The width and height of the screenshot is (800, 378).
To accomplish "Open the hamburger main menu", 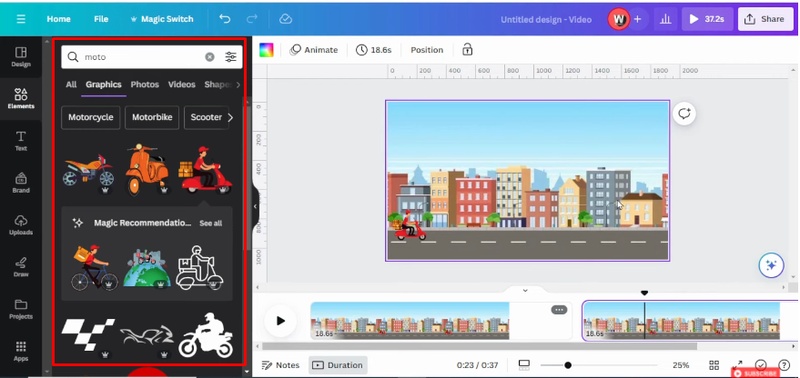I will coord(21,19).
